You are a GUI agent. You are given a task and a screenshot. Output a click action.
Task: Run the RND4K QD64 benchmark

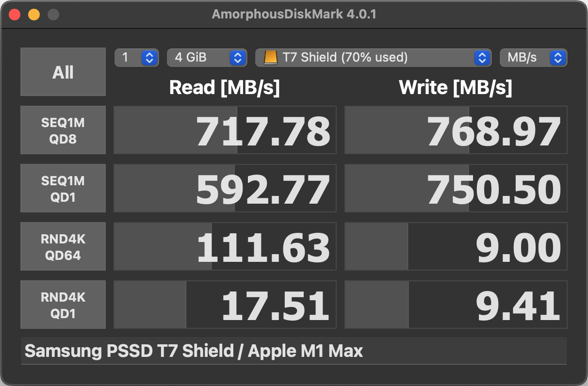(x=63, y=246)
